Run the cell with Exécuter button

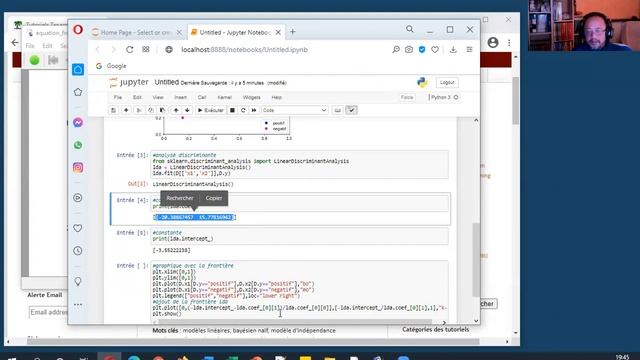click(211, 110)
